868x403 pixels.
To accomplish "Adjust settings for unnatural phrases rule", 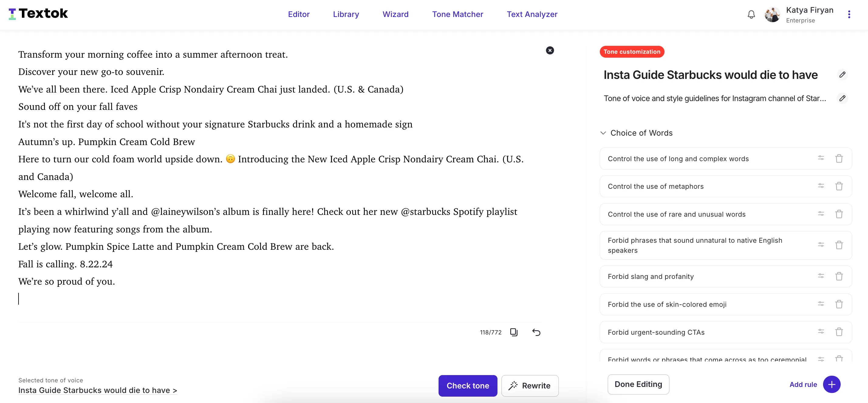I will pos(821,245).
